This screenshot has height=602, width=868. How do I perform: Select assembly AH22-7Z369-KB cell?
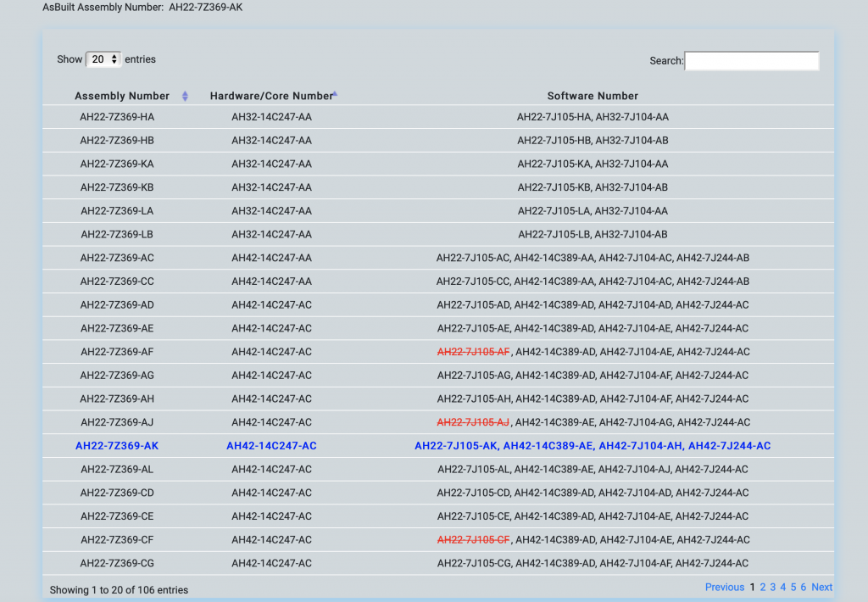coord(117,187)
